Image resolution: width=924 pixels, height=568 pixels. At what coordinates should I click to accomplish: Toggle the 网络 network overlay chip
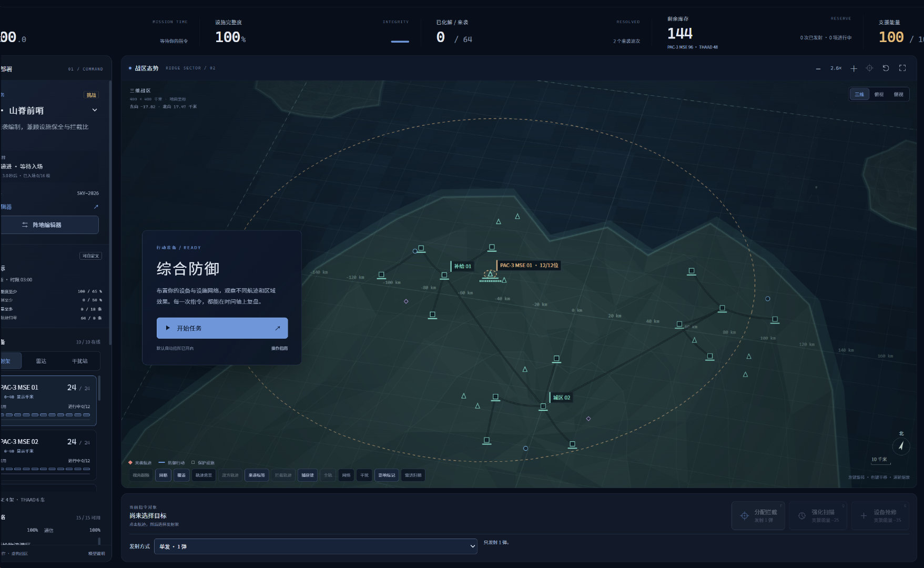tap(346, 475)
